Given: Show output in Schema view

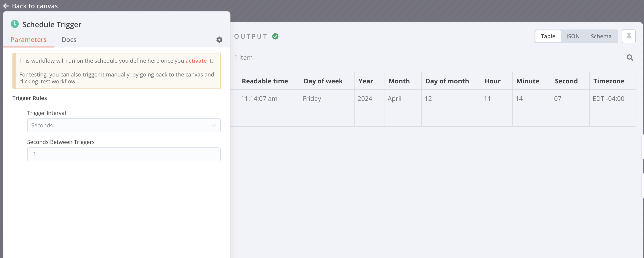Looking at the screenshot, I should click(x=601, y=36).
